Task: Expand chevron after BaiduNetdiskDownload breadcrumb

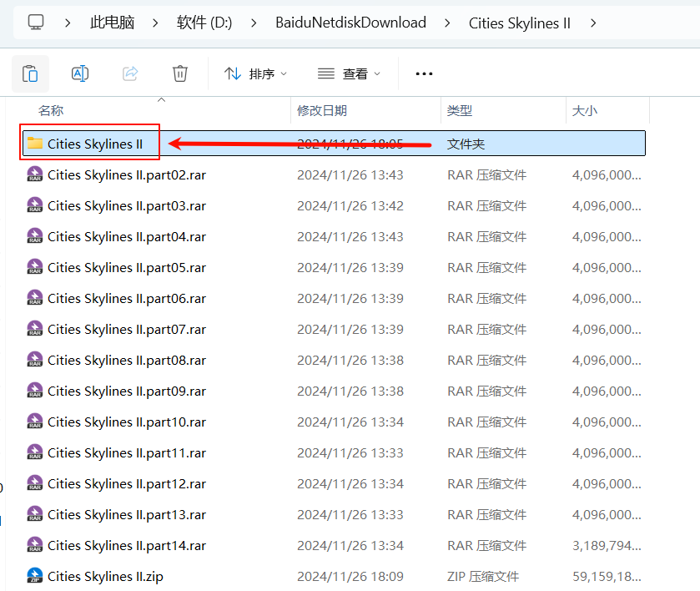Action: point(447,23)
